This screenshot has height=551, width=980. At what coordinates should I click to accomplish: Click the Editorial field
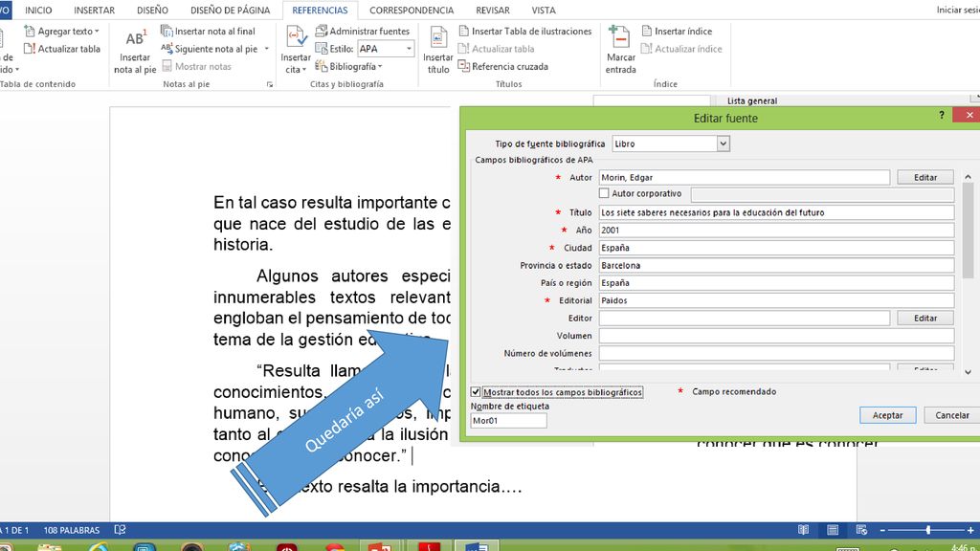776,300
